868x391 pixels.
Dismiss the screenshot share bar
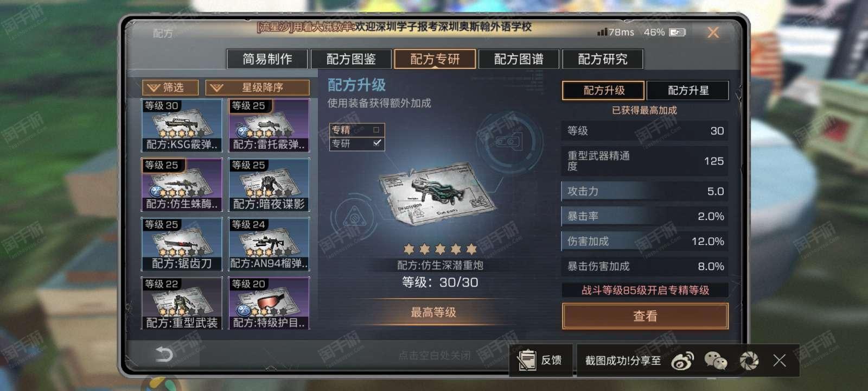tap(780, 360)
